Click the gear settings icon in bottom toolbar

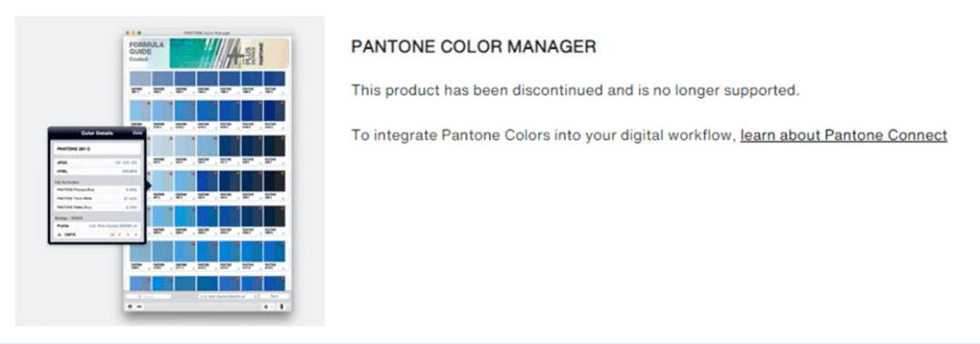[x=266, y=307]
